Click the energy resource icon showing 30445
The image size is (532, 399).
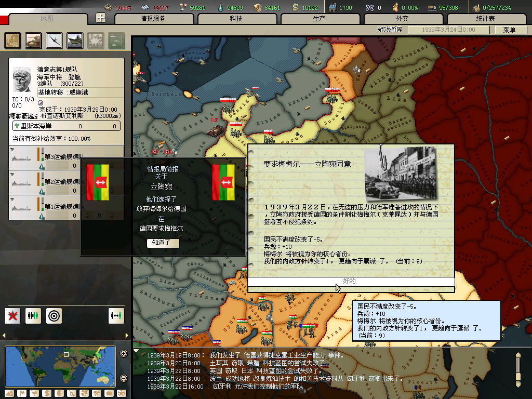[x=108, y=7]
